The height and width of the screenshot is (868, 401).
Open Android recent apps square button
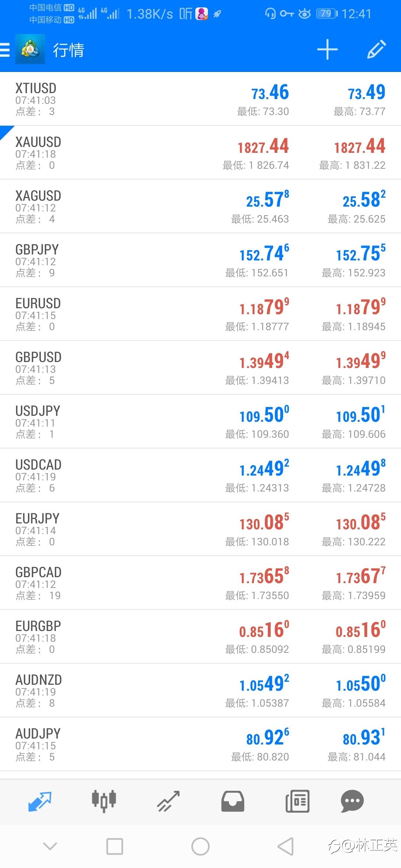[115, 846]
